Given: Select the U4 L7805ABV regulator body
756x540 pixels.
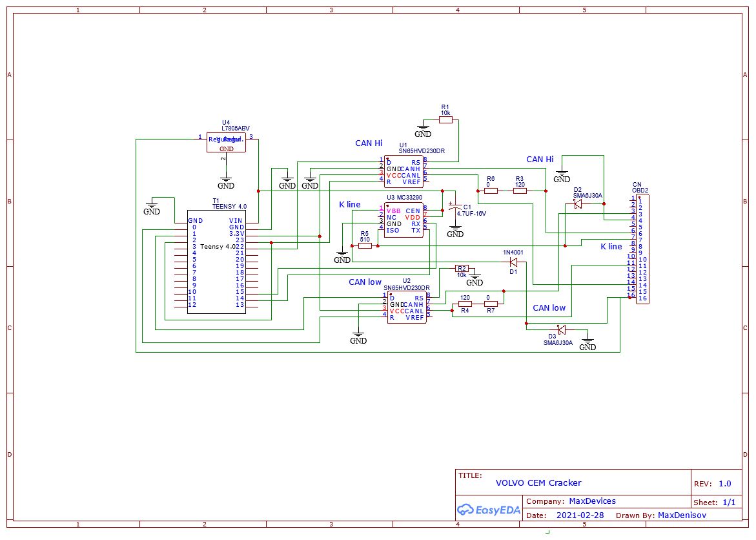Looking at the screenshot, I should click(x=226, y=142).
